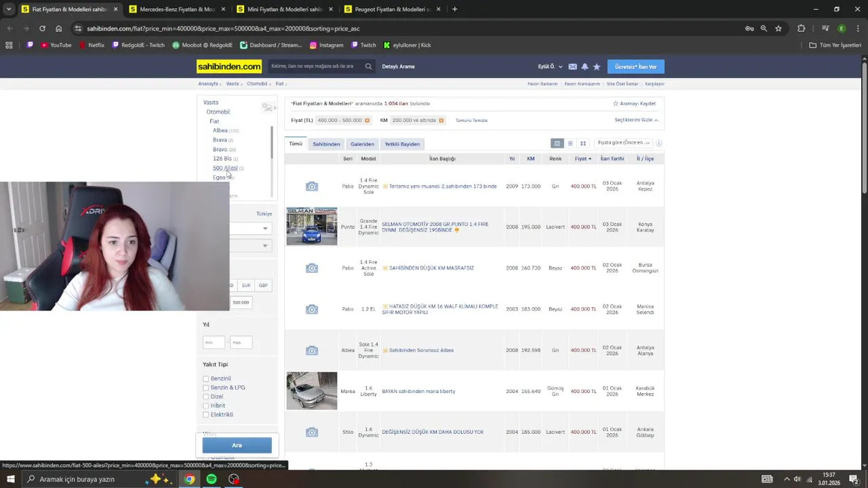
Task: Click the Ara search button
Action: pos(237,445)
